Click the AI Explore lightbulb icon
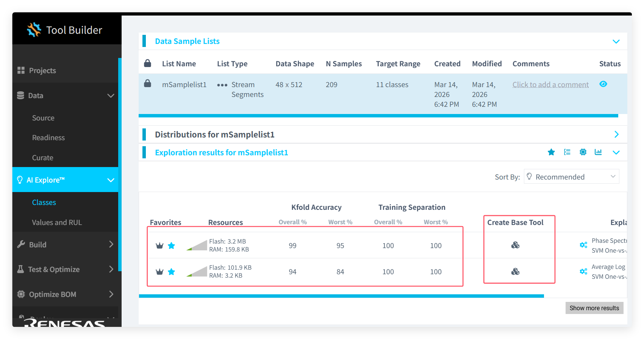The width and height of the screenshot is (644, 339). coord(20,180)
